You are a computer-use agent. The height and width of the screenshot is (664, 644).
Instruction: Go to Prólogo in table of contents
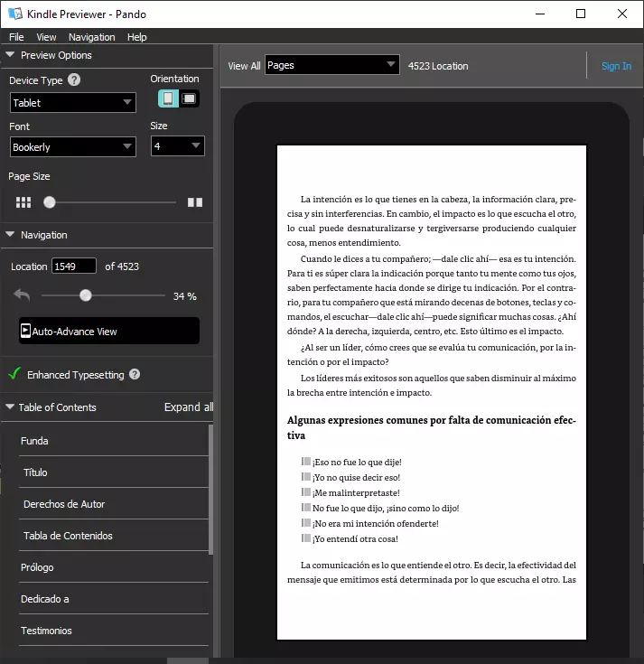point(114,567)
